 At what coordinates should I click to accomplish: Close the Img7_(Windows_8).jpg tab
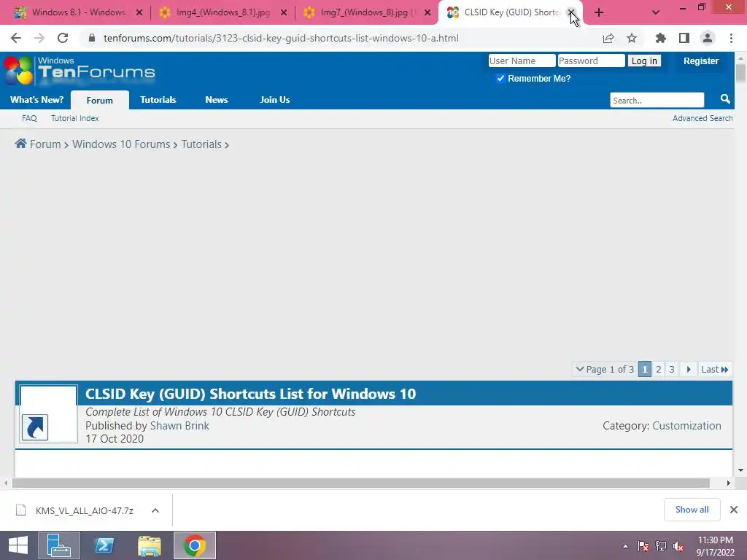pos(427,13)
